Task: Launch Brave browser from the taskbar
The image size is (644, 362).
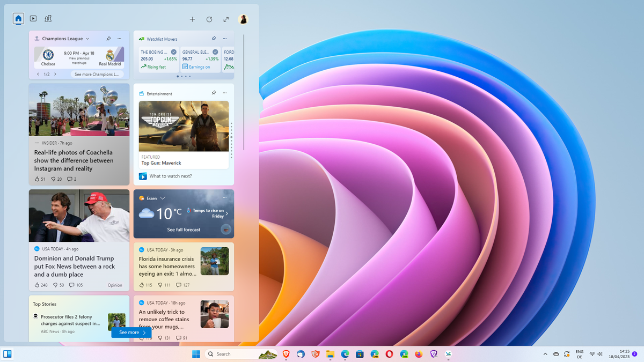Action: click(286, 354)
